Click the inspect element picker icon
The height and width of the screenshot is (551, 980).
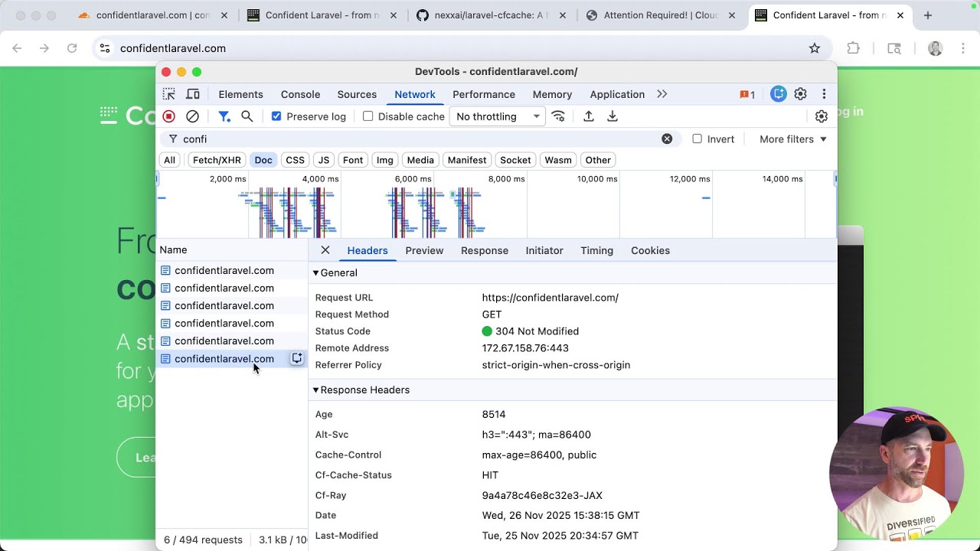click(x=169, y=94)
